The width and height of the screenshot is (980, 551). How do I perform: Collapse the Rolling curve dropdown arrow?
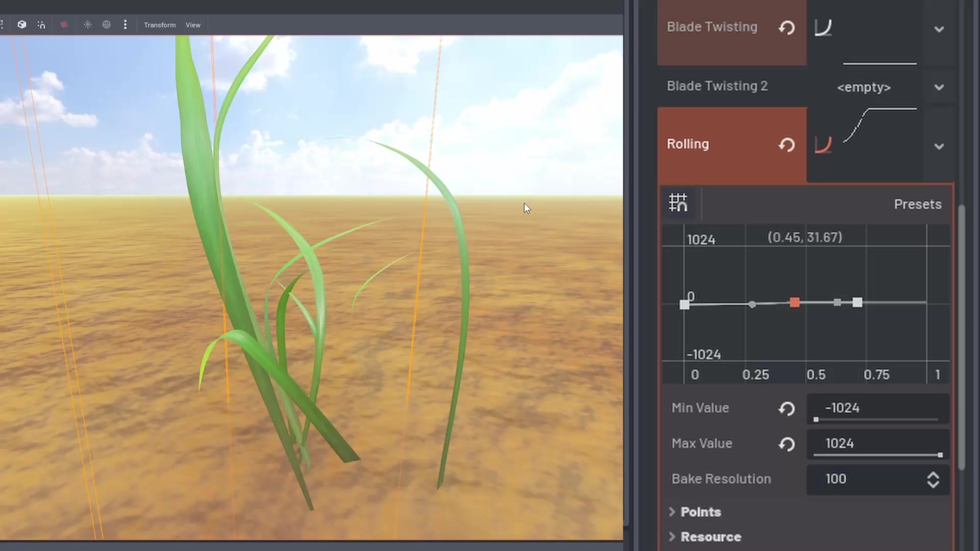(x=939, y=147)
